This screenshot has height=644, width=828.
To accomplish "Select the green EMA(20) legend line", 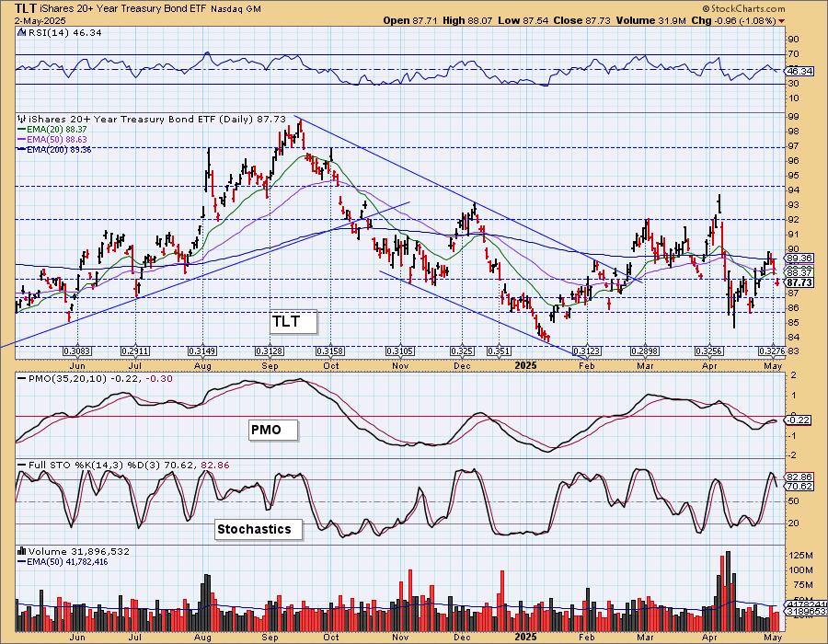I will click(x=22, y=130).
